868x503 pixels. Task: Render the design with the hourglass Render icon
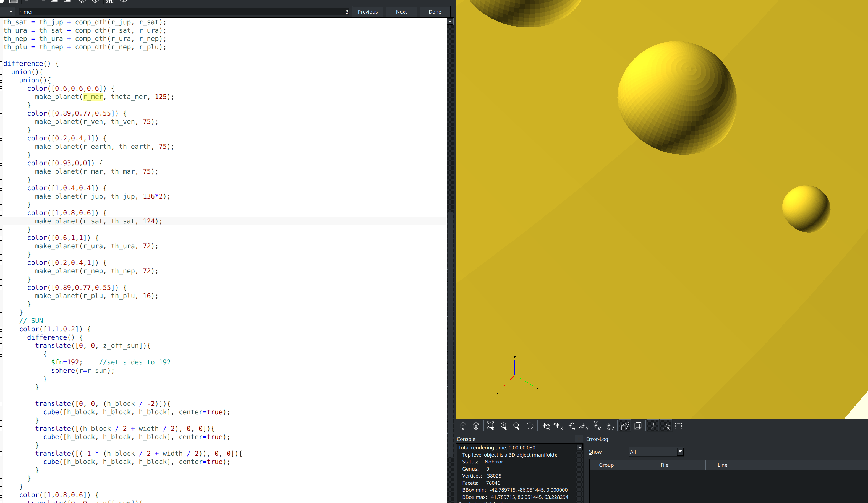(x=95, y=2)
